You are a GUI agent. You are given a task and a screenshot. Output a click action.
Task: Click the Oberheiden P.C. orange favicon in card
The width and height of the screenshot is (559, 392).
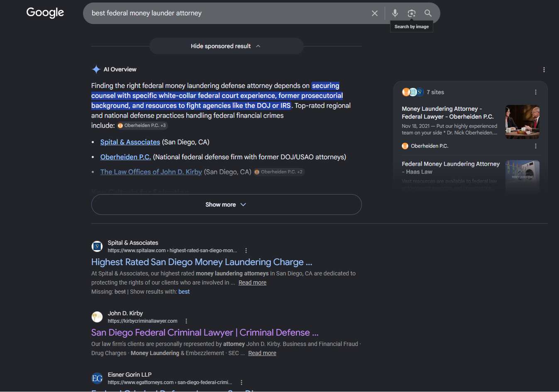(405, 146)
